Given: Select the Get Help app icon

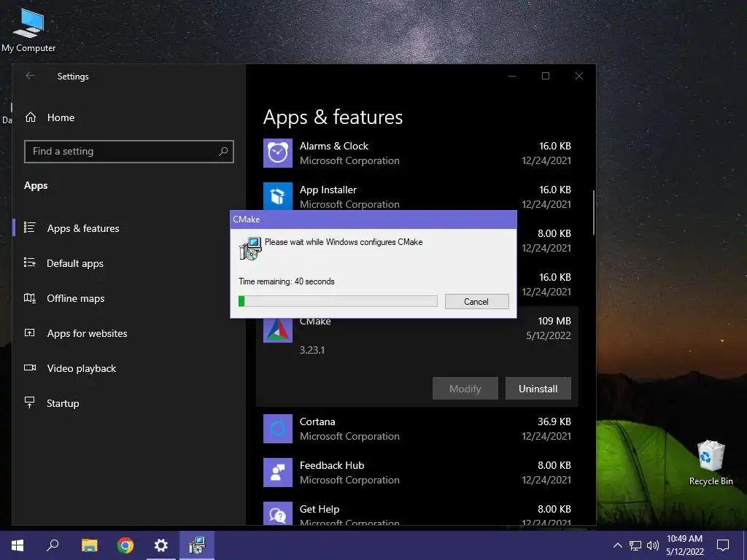Looking at the screenshot, I should (278, 513).
